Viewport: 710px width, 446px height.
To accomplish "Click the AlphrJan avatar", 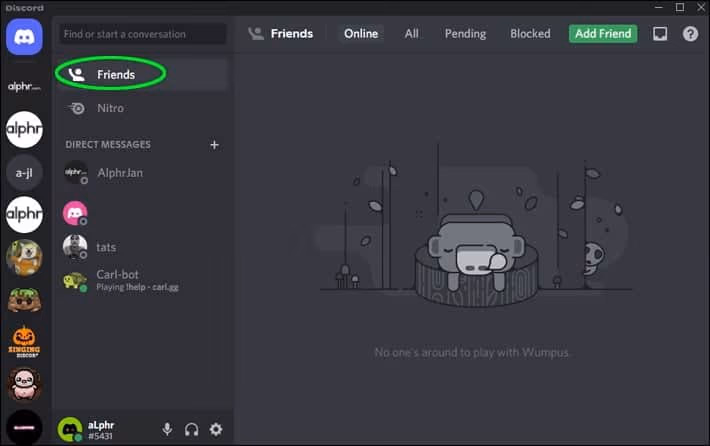I will tap(75, 173).
